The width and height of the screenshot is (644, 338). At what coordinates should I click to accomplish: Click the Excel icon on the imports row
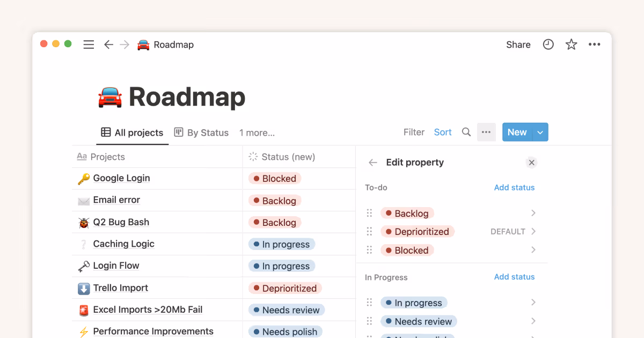(84, 310)
